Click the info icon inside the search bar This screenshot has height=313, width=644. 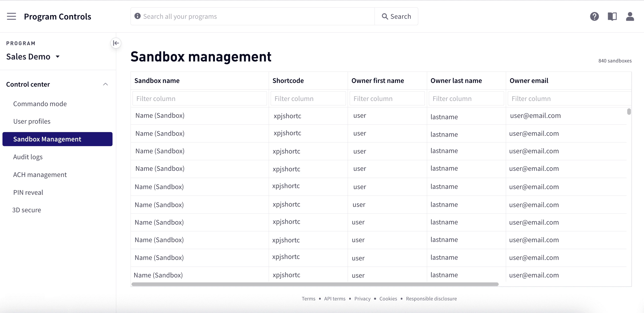tap(137, 16)
